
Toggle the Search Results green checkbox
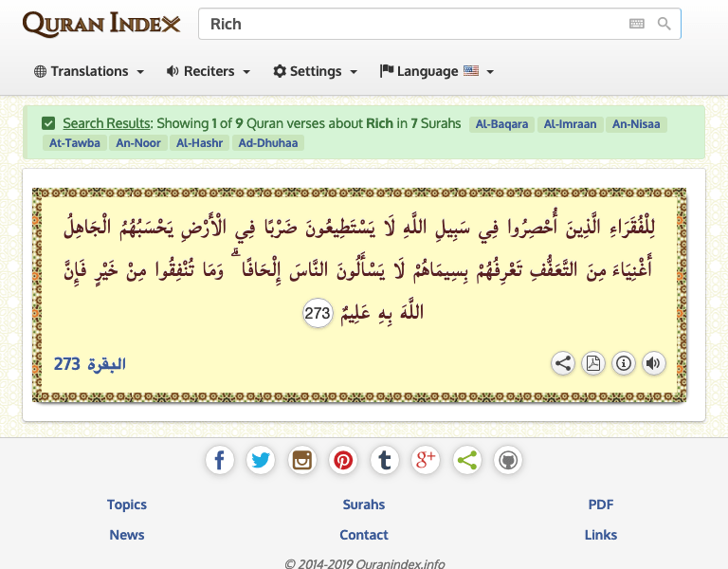tap(48, 123)
